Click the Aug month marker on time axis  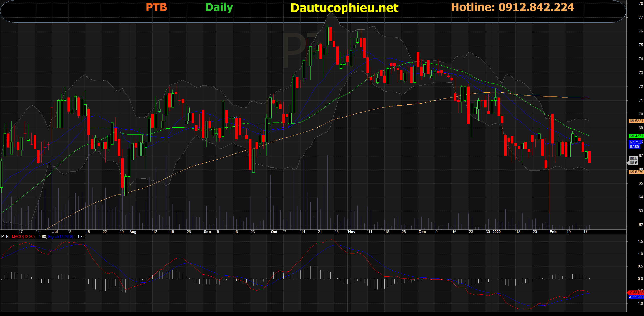point(133,232)
